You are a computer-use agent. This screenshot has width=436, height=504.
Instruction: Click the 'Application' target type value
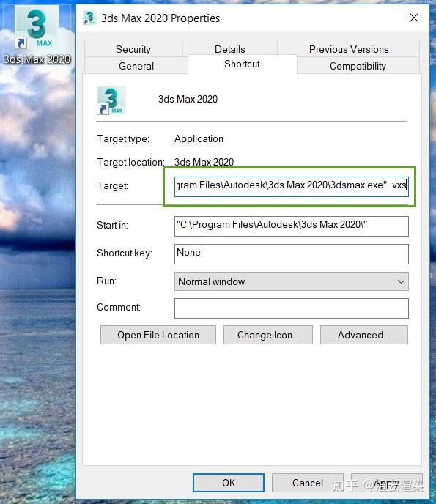click(x=199, y=139)
